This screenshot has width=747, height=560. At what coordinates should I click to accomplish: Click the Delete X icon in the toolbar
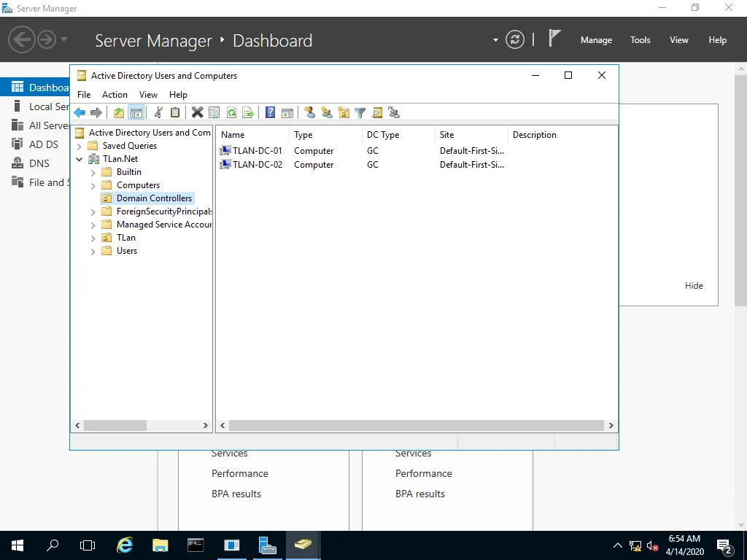click(x=197, y=113)
